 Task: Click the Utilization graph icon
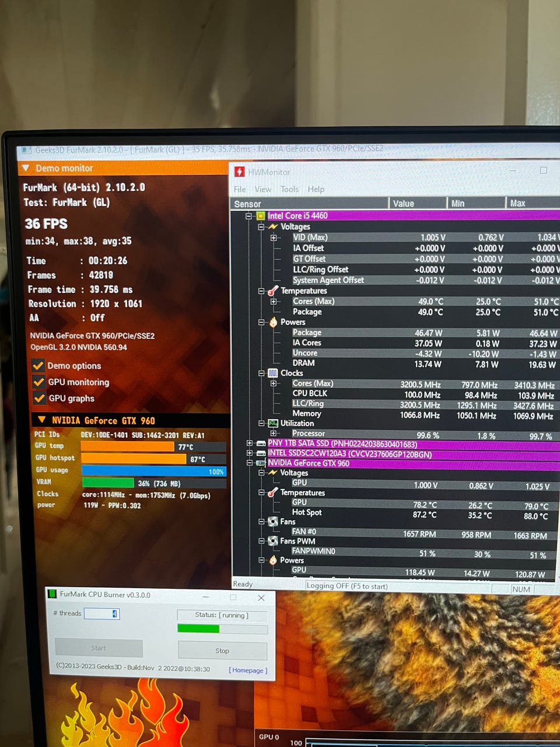click(x=272, y=423)
